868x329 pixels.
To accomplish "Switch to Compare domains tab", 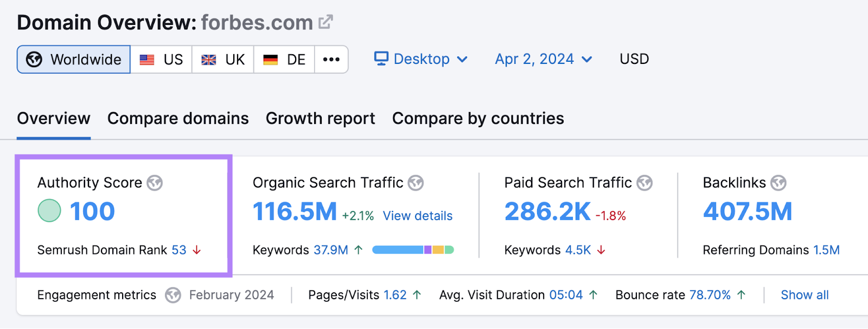I will (x=178, y=118).
